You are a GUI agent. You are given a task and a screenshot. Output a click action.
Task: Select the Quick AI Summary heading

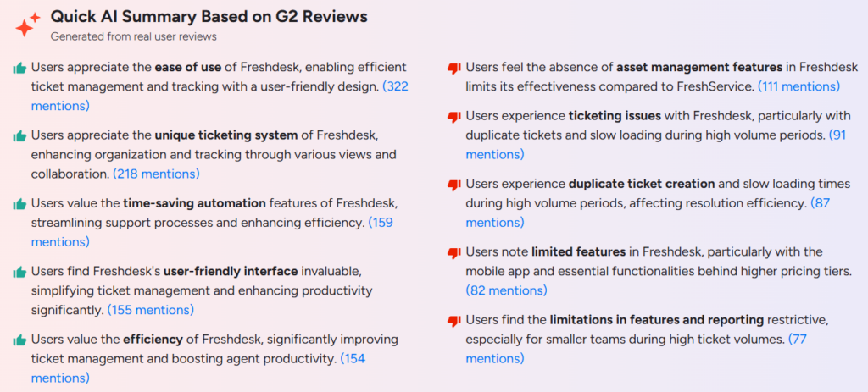coord(209,17)
